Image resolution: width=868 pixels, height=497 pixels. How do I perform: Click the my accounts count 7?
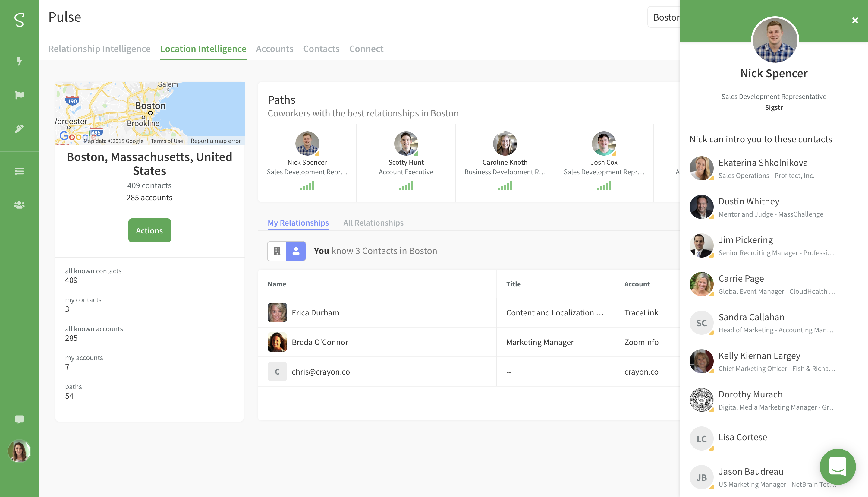67,367
